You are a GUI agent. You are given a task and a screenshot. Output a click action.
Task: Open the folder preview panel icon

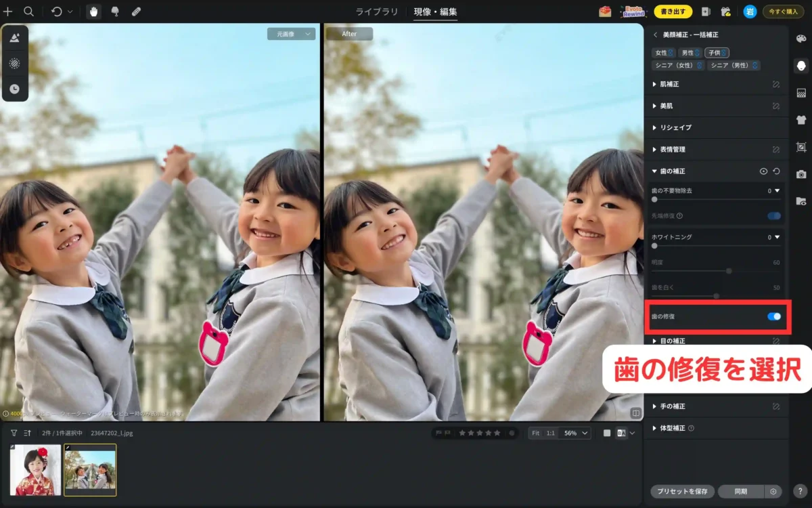[801, 201]
